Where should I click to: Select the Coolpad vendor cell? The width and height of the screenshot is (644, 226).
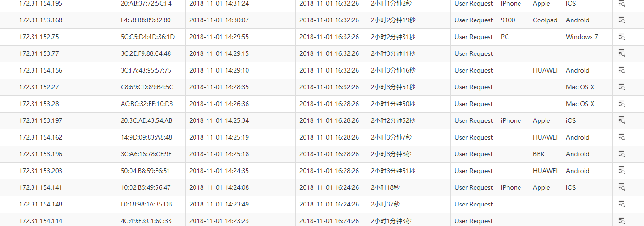[x=545, y=20]
